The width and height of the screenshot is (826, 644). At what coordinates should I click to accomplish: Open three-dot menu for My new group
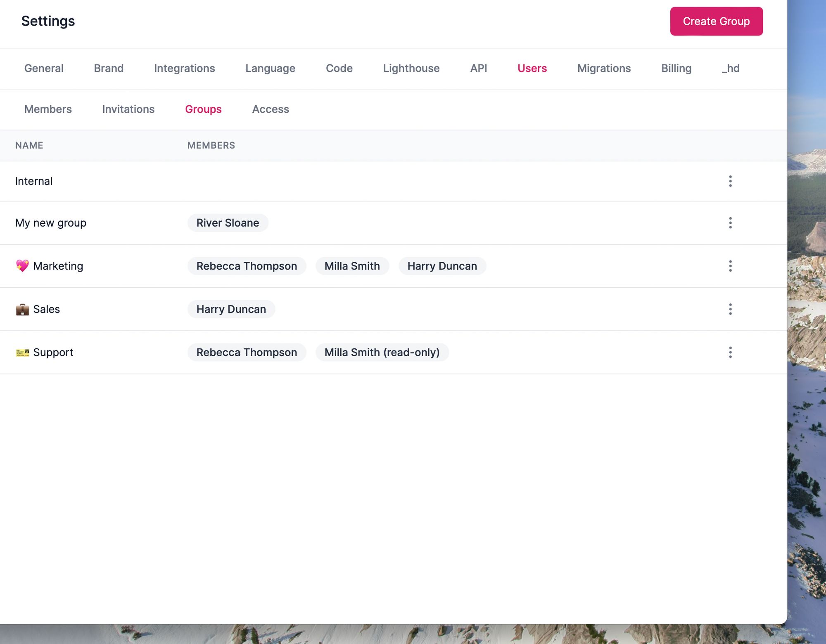[x=730, y=223]
